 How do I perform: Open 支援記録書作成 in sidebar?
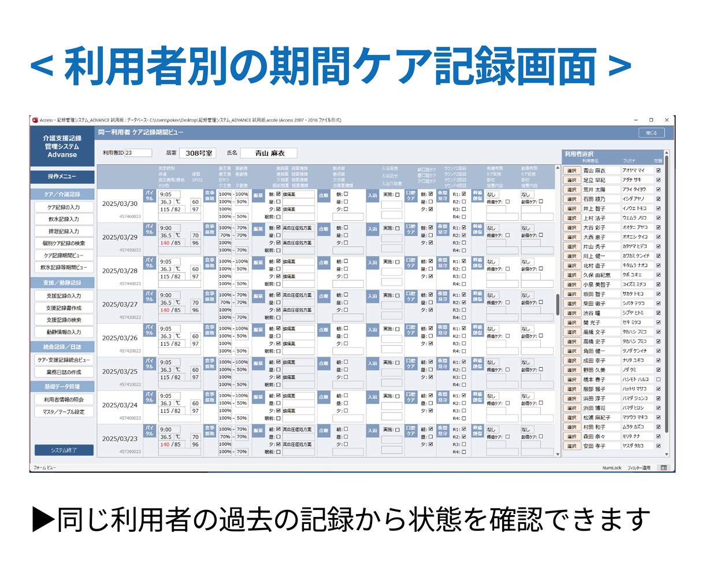(64, 308)
